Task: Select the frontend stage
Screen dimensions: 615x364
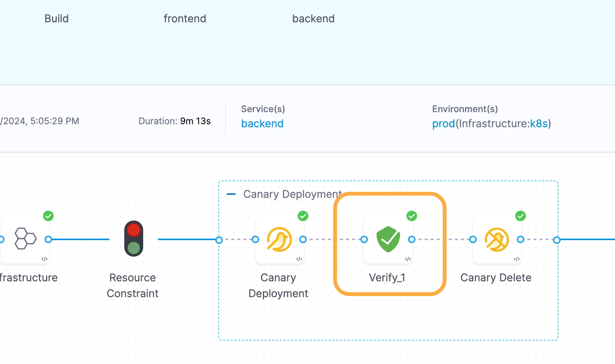Action: 185,19
